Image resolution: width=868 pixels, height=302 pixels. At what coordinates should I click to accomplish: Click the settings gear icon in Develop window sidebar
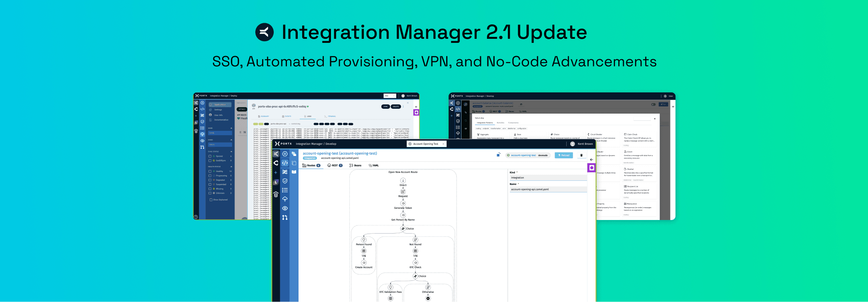285,154
